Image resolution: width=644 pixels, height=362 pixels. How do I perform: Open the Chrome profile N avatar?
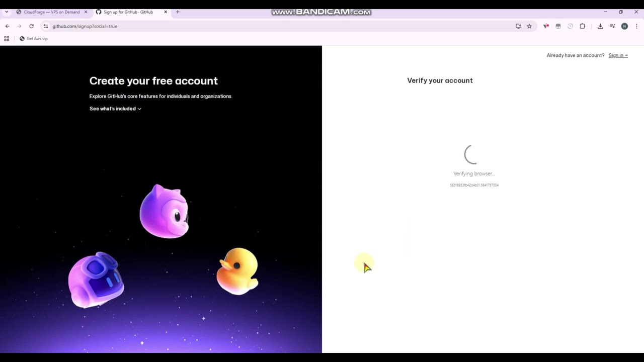[x=624, y=26]
